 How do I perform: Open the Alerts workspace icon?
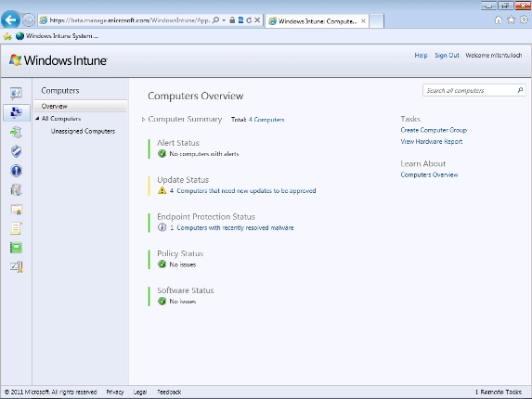[x=16, y=171]
